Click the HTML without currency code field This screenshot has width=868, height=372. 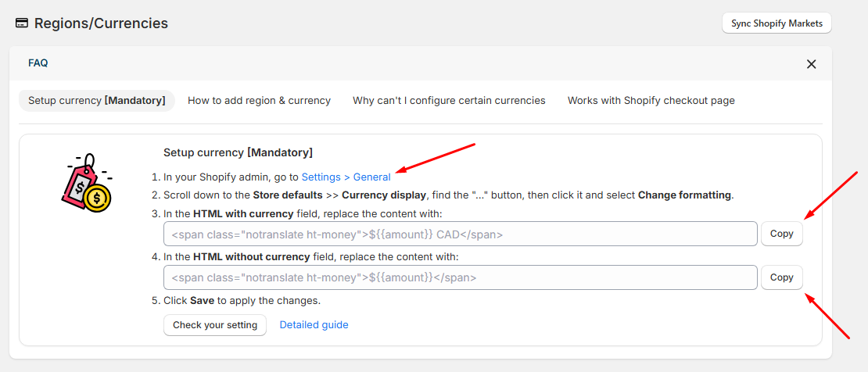click(x=460, y=277)
